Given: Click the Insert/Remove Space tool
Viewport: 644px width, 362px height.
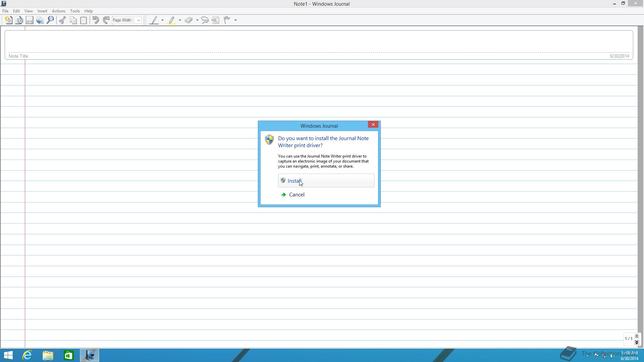Looking at the screenshot, I should pyautogui.click(x=216, y=20).
